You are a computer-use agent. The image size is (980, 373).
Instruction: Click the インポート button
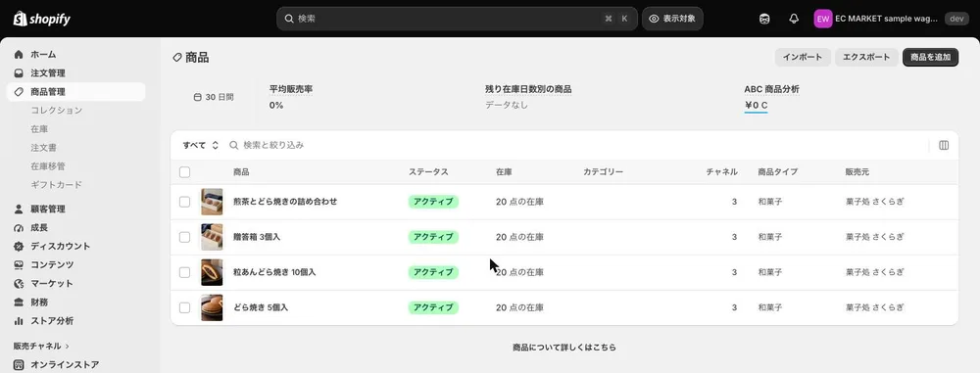(x=804, y=58)
